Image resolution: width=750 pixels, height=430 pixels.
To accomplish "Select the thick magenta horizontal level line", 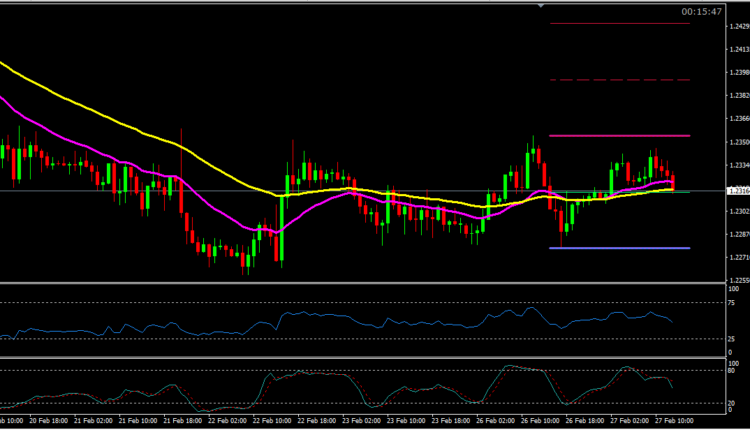I will 620,135.
